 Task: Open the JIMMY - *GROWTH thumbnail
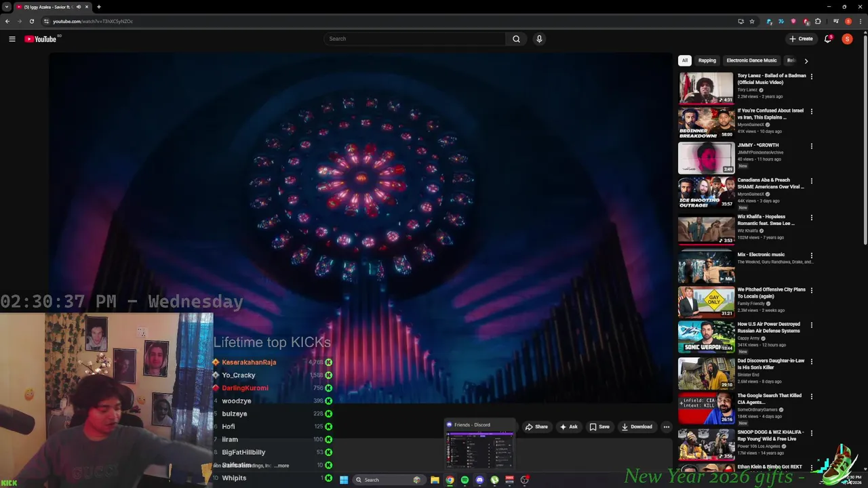pos(706,157)
